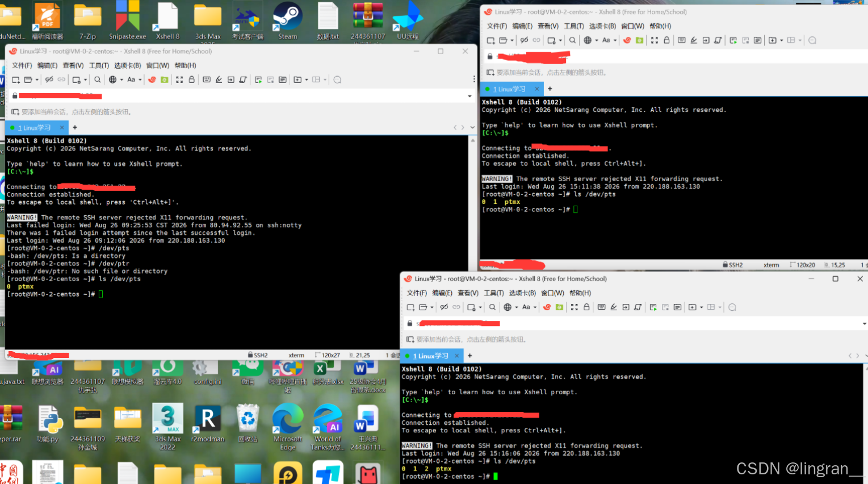Click Key Mapping keyboard icon in left Xshell window
The image size is (868, 484).
click(207, 80)
